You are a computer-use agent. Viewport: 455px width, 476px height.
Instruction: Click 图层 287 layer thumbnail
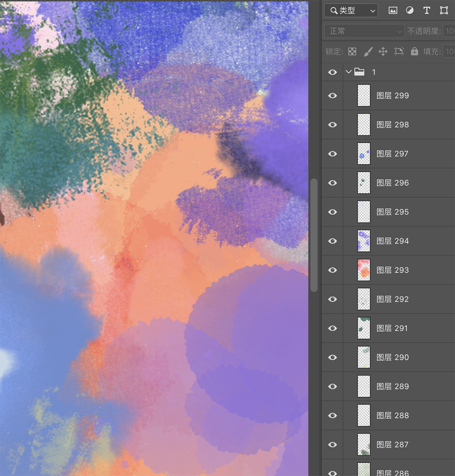(363, 445)
